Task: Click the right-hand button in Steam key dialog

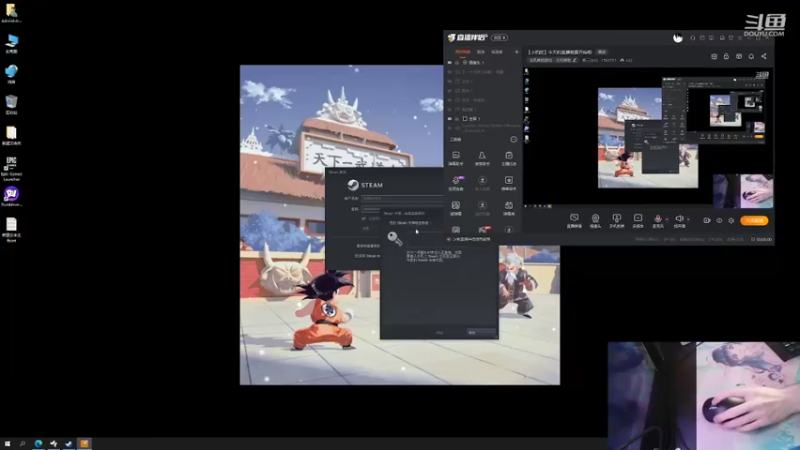Action: [482, 333]
